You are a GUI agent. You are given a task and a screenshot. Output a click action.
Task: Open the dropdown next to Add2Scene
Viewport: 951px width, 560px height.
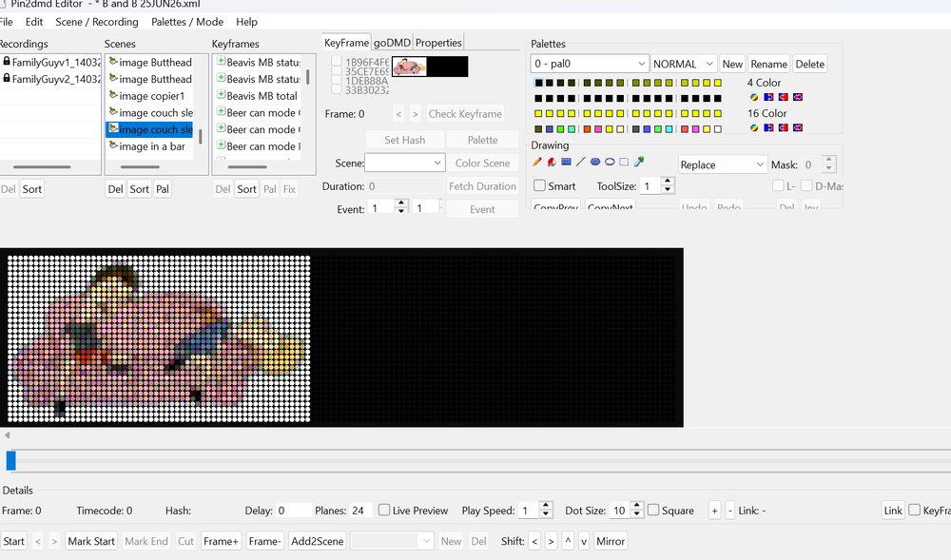click(x=392, y=541)
